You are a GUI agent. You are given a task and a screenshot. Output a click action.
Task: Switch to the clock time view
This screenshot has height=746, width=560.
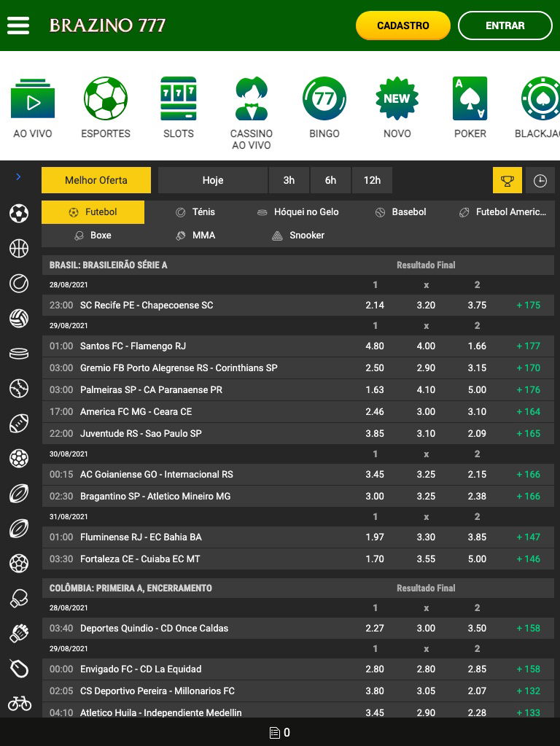click(x=540, y=180)
